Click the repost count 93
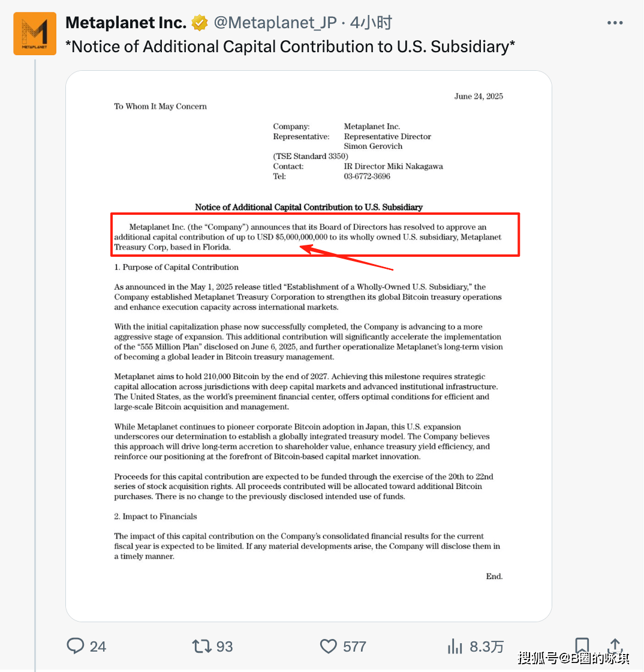The height and width of the screenshot is (672, 644). 224,646
